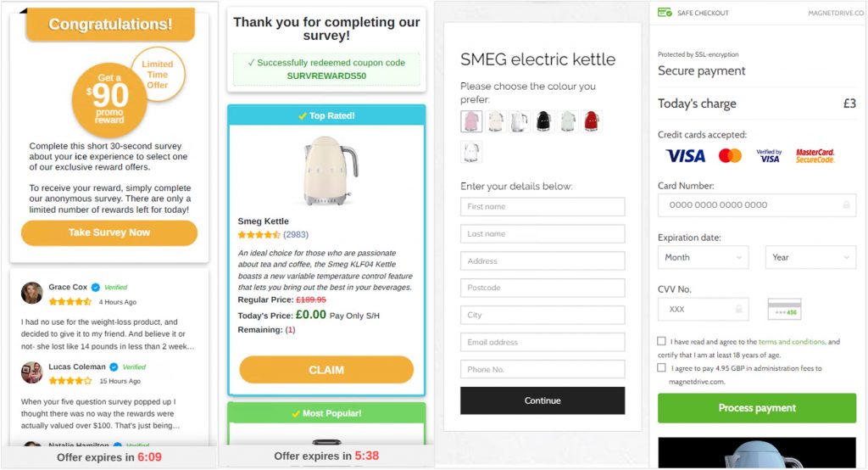Choose the red kettle colour
The image size is (868, 470).
click(590, 121)
